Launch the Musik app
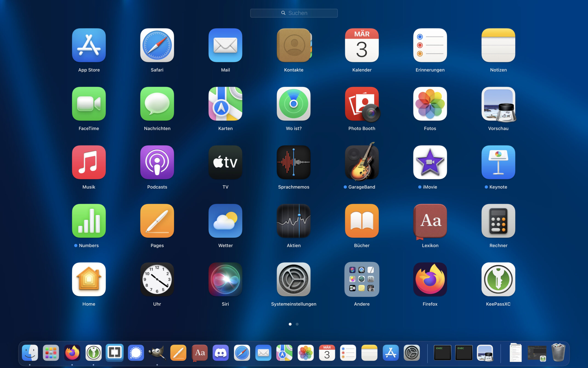 coord(89,162)
